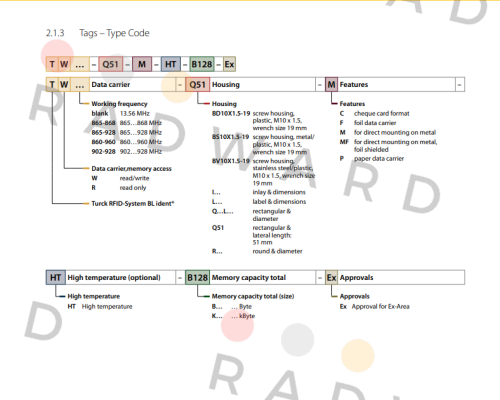
Task: Click the "HT" box in the top type-code strip
Action: (x=171, y=64)
